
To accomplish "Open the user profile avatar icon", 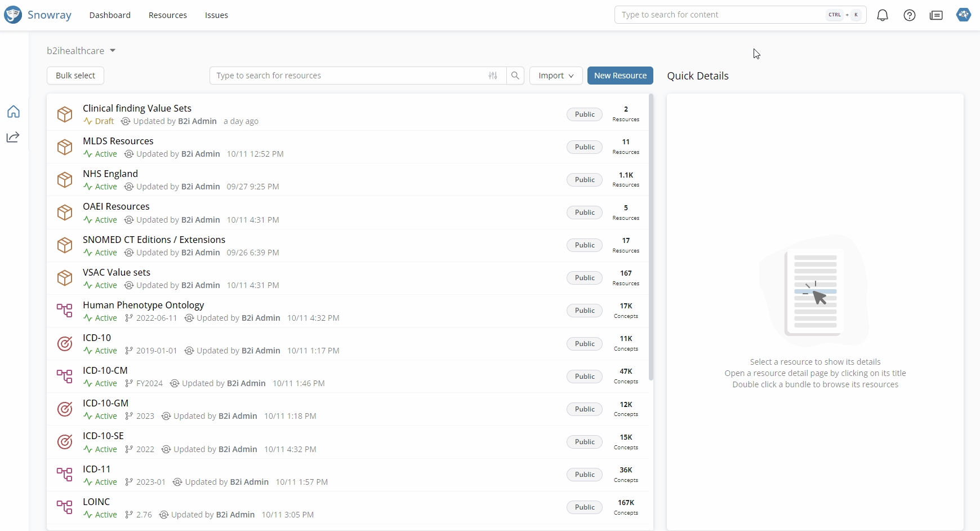I will 964,15.
